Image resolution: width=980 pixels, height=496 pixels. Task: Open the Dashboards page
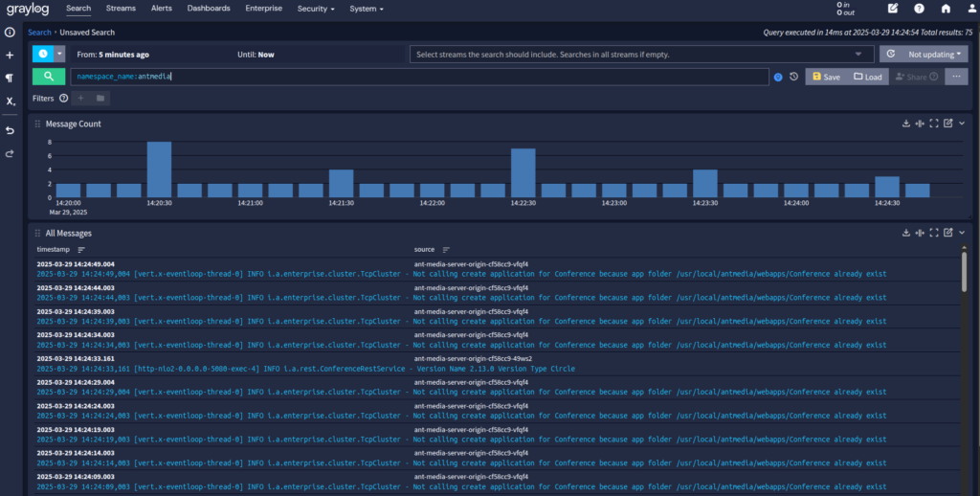209,8
